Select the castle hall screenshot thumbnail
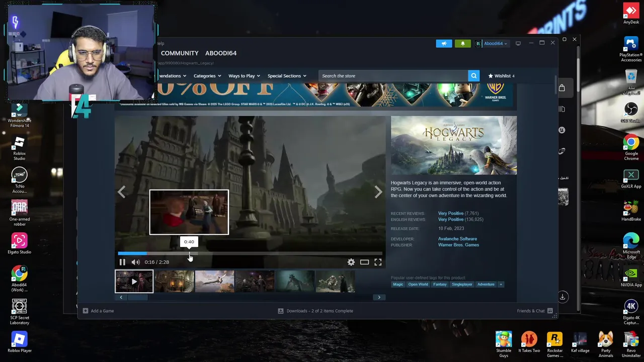Screen dimensions: 644x362 174,281
